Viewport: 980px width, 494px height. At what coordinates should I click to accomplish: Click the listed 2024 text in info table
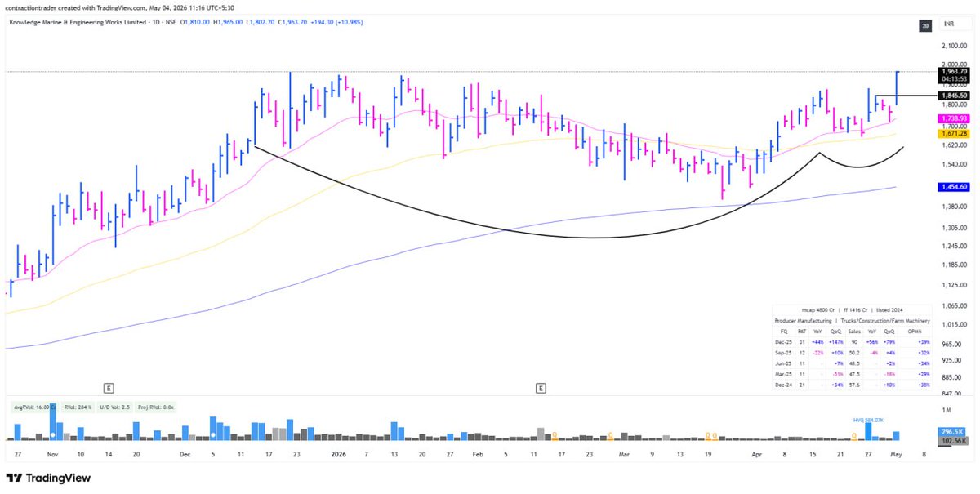coord(891,310)
